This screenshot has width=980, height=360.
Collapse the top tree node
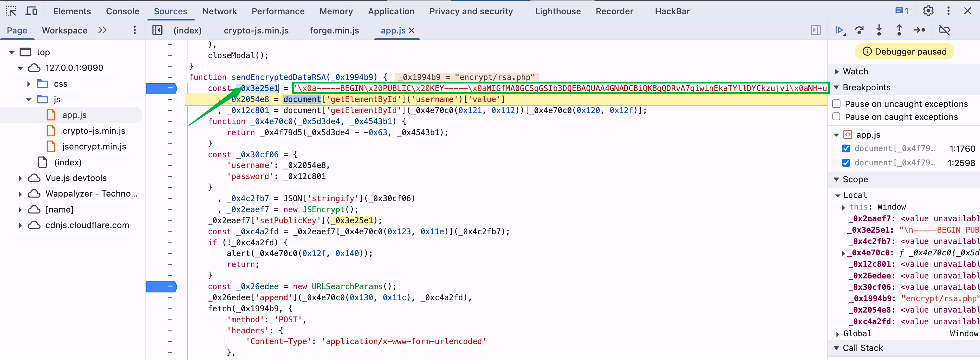(x=12, y=52)
